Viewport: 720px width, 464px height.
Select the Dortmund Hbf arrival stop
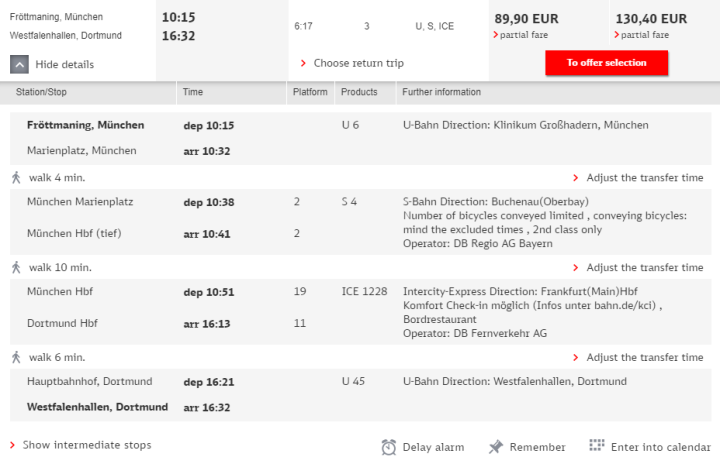coord(62,323)
